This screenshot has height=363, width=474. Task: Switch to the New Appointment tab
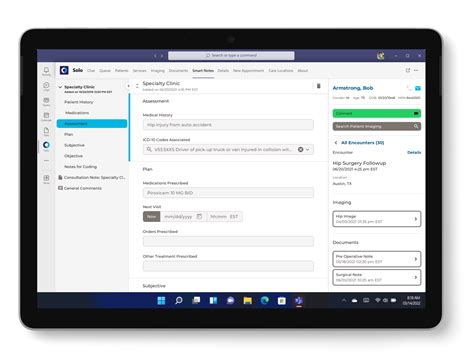[248, 71]
